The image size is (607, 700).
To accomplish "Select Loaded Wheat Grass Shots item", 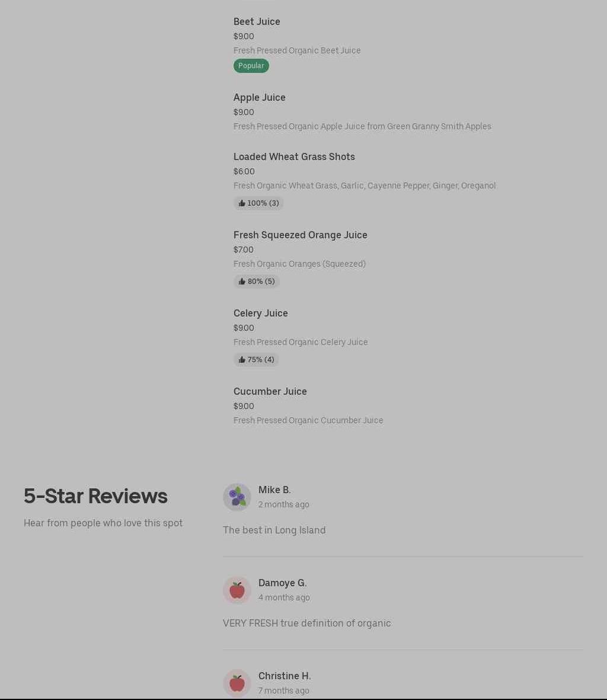I will pos(294,156).
